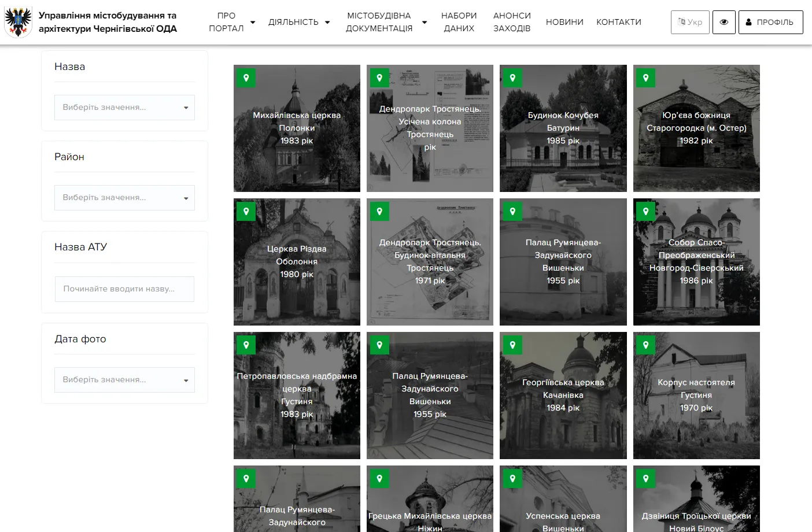The height and width of the screenshot is (532, 812).
Task: Click map pin on Михайлівська церква card
Action: (246, 78)
